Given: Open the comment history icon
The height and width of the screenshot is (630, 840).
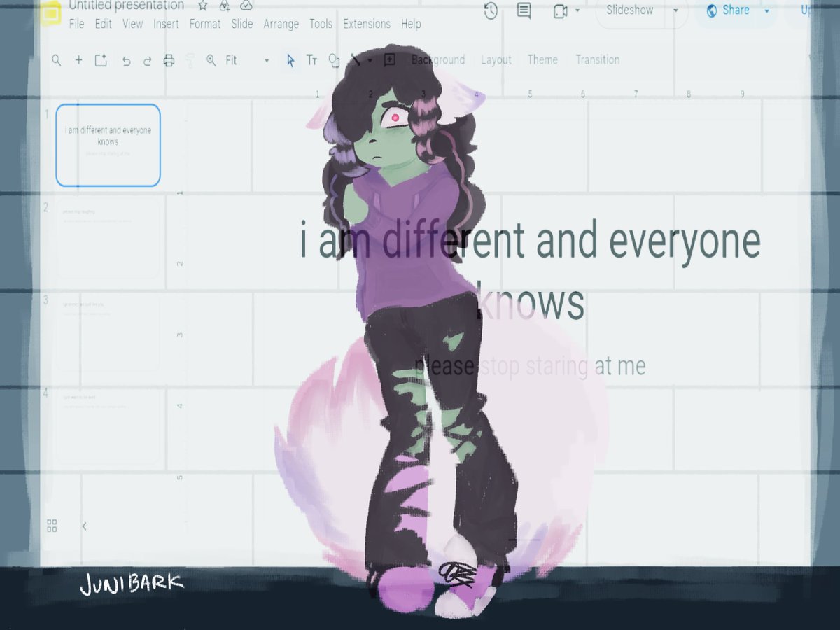Looking at the screenshot, I should 524,10.
